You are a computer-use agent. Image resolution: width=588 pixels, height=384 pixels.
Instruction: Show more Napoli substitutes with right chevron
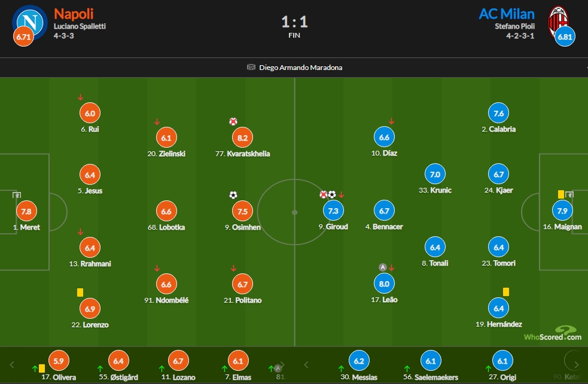(283, 364)
